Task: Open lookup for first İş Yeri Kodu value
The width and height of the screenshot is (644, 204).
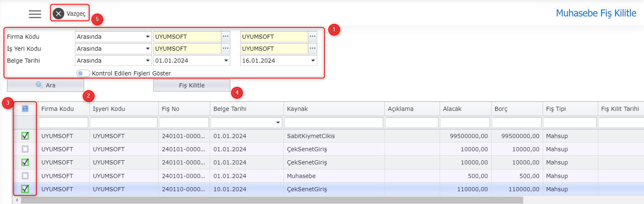Action: (x=225, y=49)
